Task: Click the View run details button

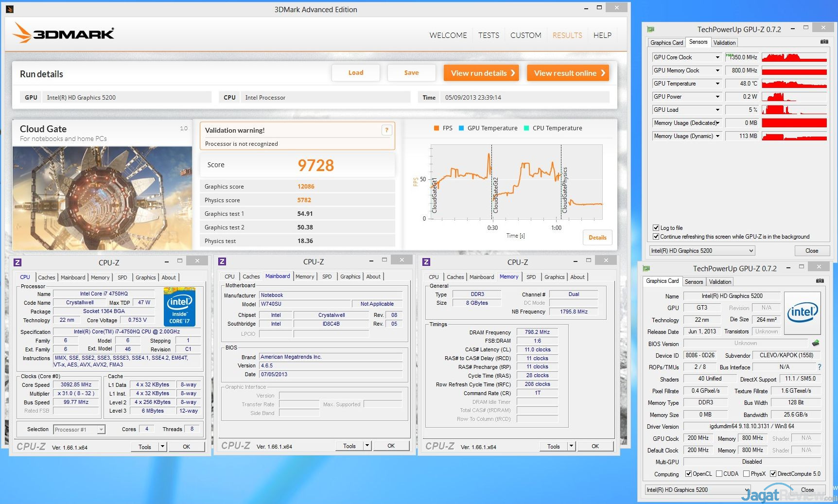Action: tap(481, 73)
